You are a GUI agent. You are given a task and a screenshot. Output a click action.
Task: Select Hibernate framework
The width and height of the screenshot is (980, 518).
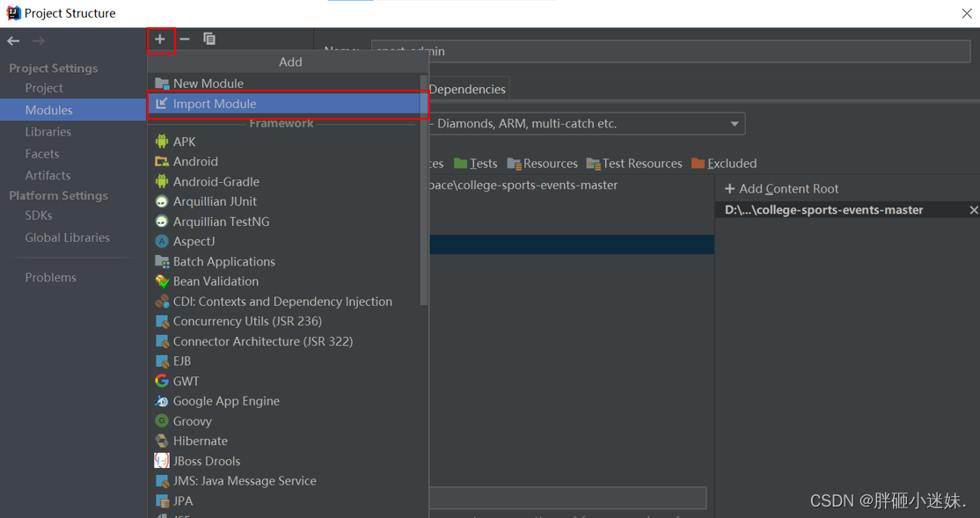pyautogui.click(x=288, y=441)
